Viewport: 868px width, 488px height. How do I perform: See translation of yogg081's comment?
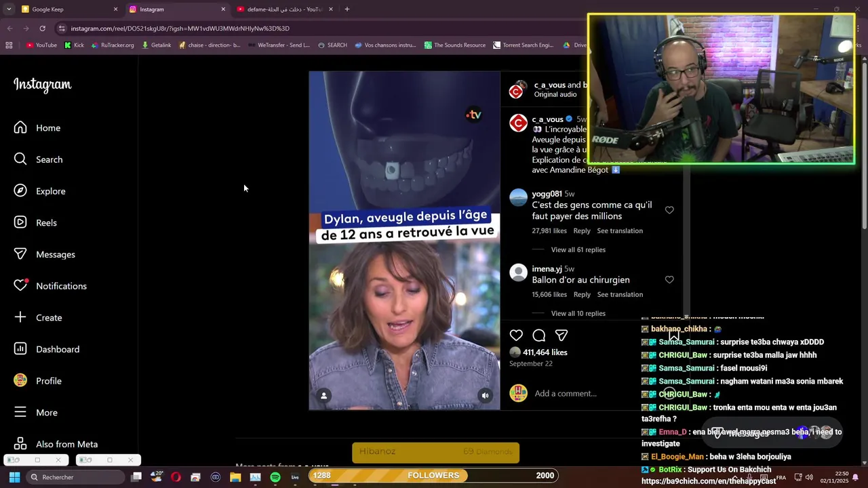coord(620,231)
